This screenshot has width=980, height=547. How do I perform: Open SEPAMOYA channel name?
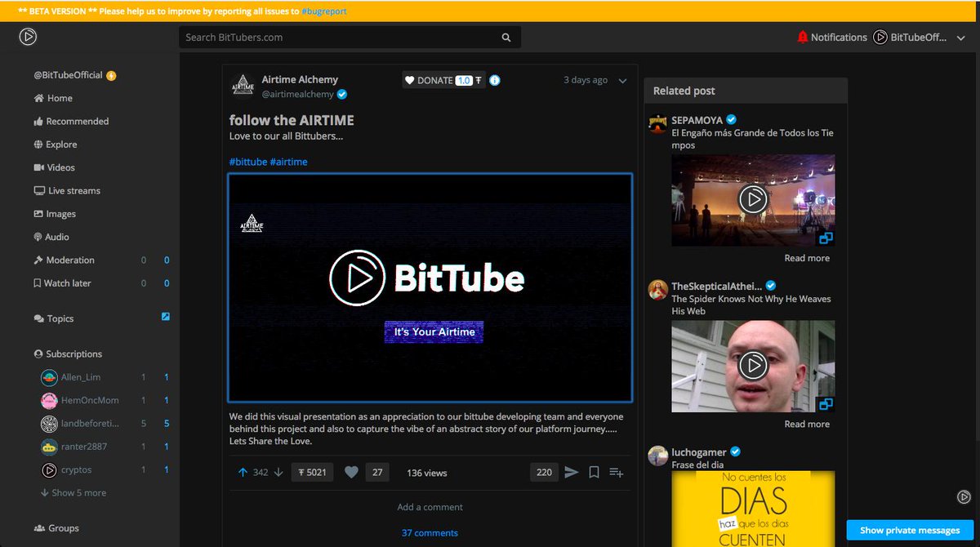(697, 120)
